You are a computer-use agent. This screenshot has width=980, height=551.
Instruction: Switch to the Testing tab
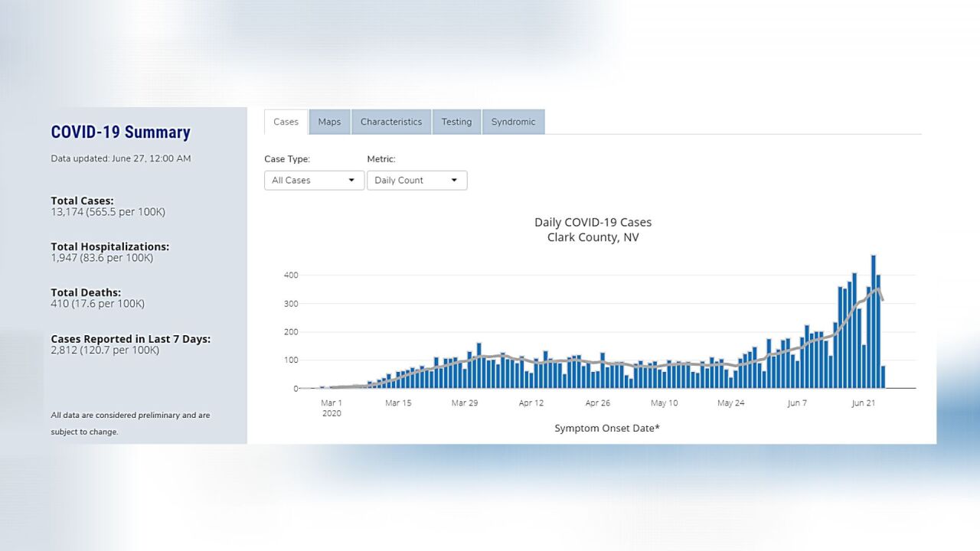tap(456, 122)
